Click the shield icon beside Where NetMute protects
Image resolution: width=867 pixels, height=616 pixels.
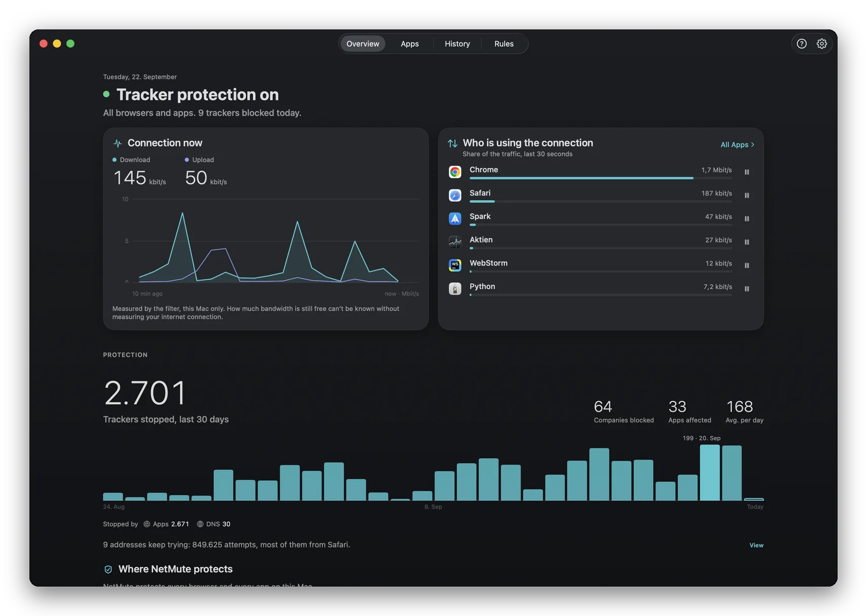pos(108,569)
